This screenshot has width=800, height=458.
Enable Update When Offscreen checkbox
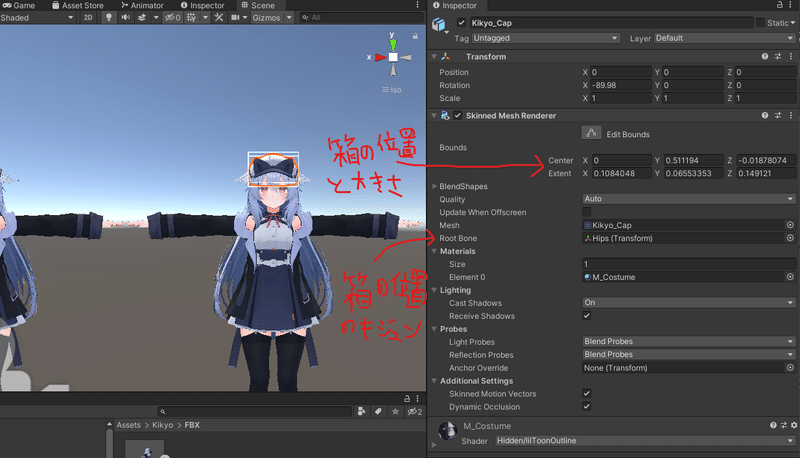click(587, 212)
